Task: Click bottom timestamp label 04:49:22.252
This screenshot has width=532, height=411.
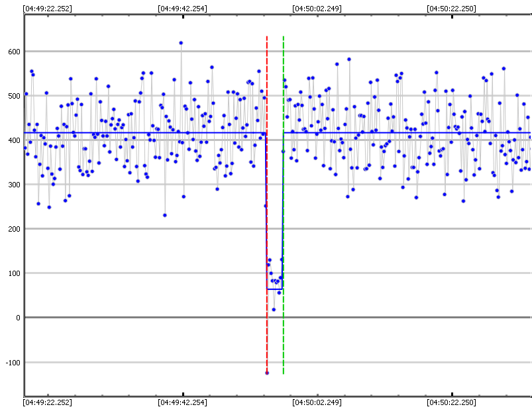Action: [x=48, y=402]
